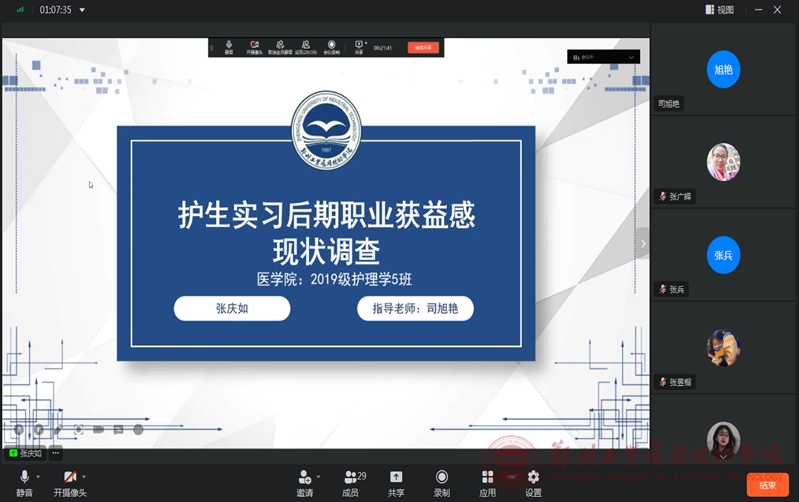Expand camera options arrow beside 开摄像头
Screen dimensions: 799x502
tap(84, 477)
